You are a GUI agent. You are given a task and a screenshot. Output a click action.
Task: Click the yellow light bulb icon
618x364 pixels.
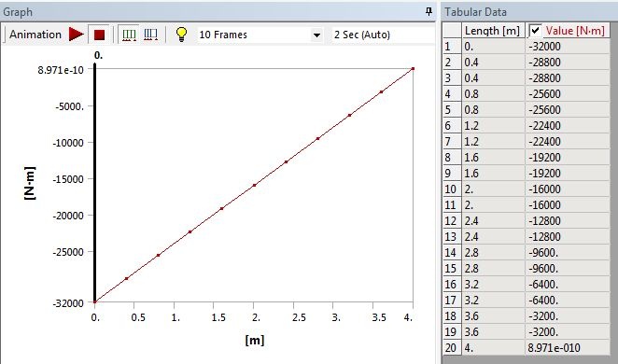pos(181,35)
